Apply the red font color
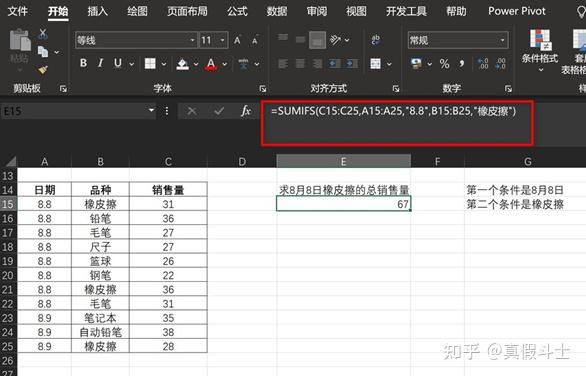This screenshot has width=586, height=376. 211,64
